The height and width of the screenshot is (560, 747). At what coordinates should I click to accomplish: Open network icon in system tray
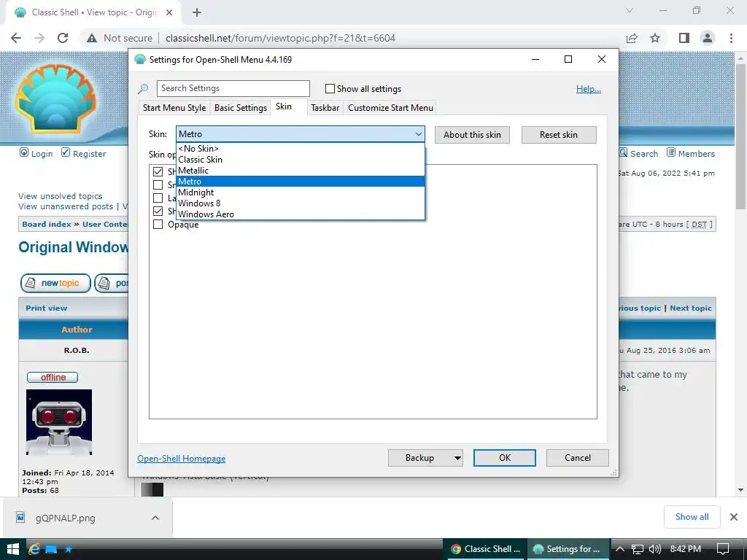(x=637, y=549)
